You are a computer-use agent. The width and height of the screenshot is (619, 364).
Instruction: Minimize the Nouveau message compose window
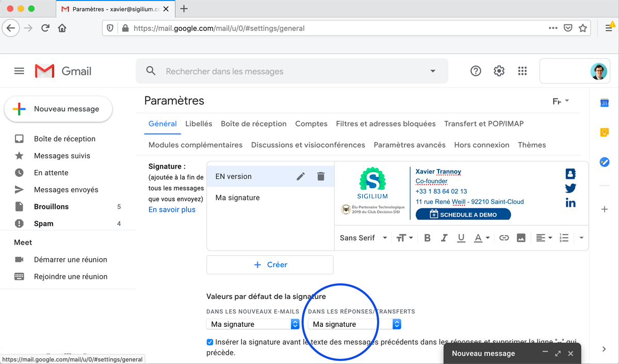coord(545,352)
